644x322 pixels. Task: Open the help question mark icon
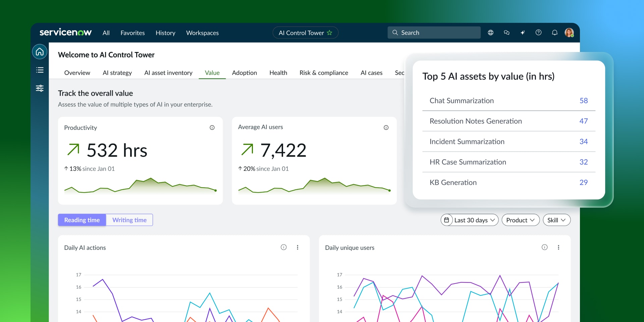click(539, 33)
